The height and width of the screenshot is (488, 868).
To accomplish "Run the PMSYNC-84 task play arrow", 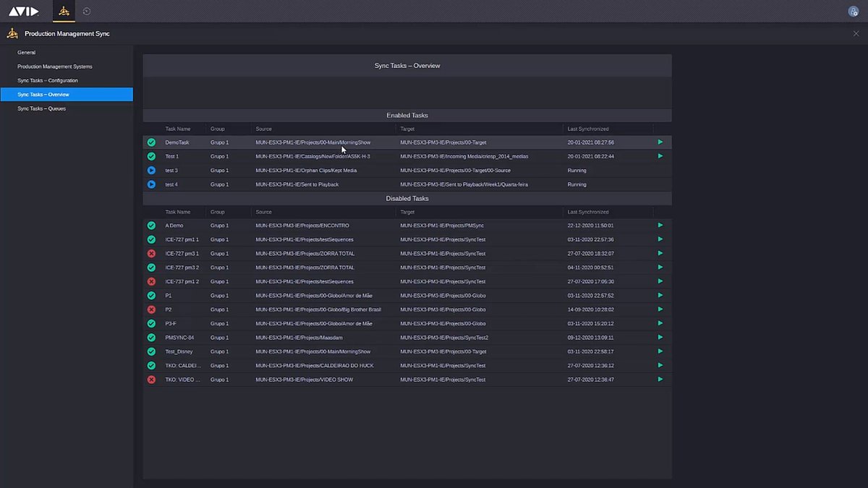I will [660, 337].
